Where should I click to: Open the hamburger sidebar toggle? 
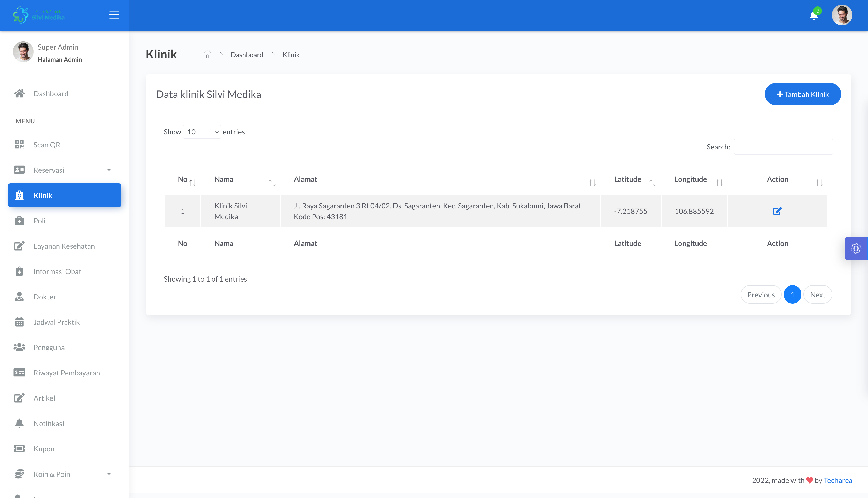click(x=114, y=15)
